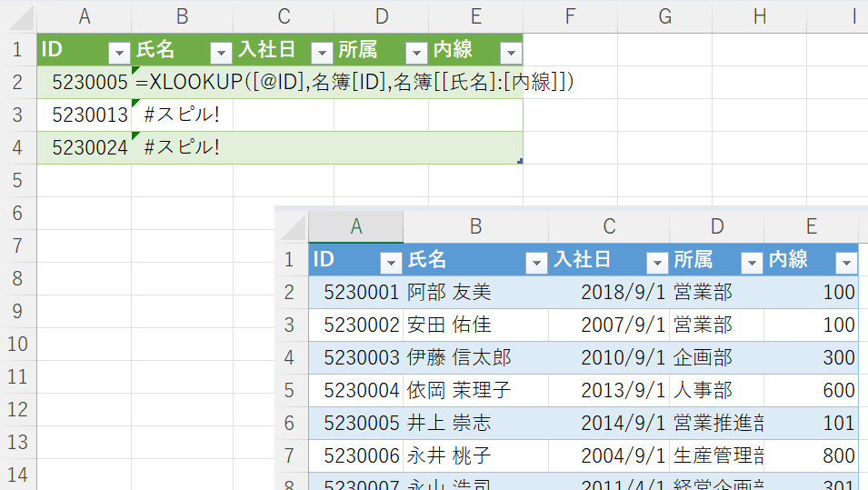Select column B header in back sheet
868x490 pixels.
tap(182, 16)
